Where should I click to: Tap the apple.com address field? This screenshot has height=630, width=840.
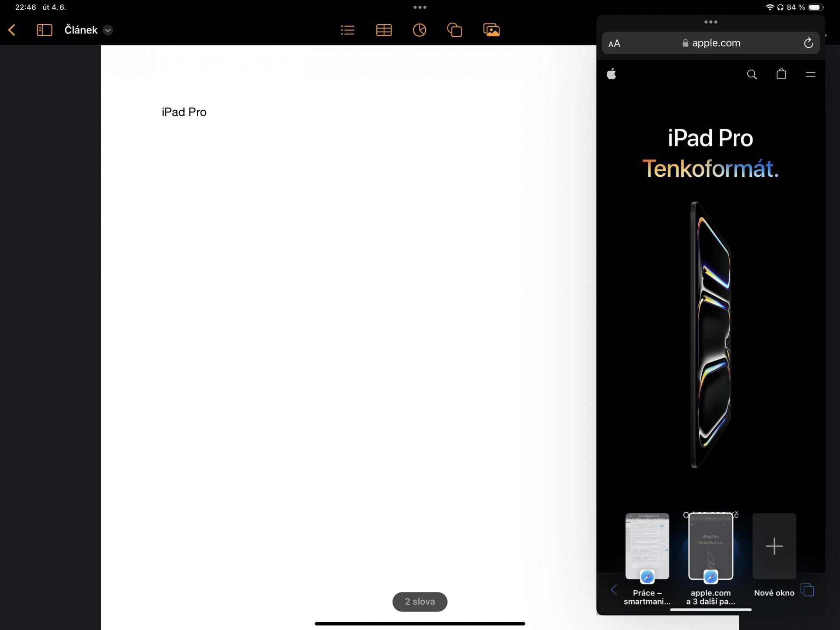(x=711, y=43)
